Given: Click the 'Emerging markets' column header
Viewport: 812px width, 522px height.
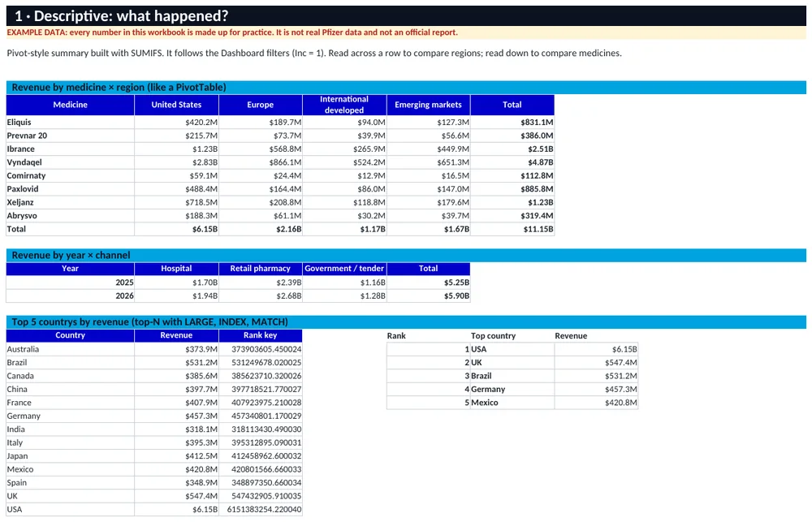Looking at the screenshot, I should [x=428, y=105].
